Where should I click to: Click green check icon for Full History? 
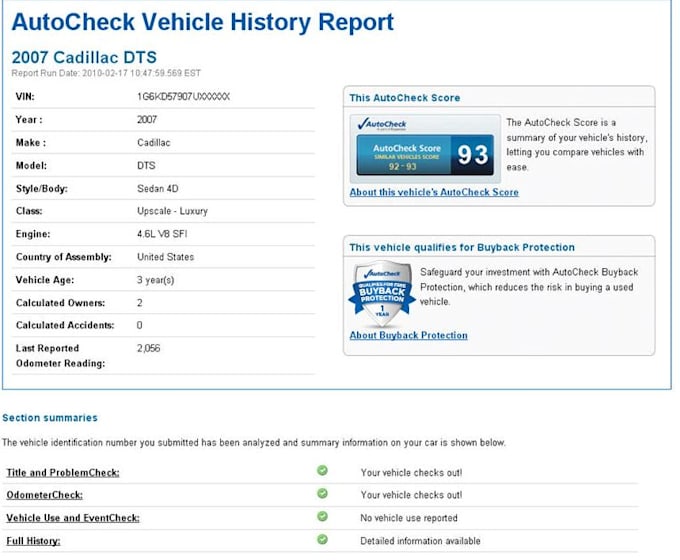click(322, 540)
